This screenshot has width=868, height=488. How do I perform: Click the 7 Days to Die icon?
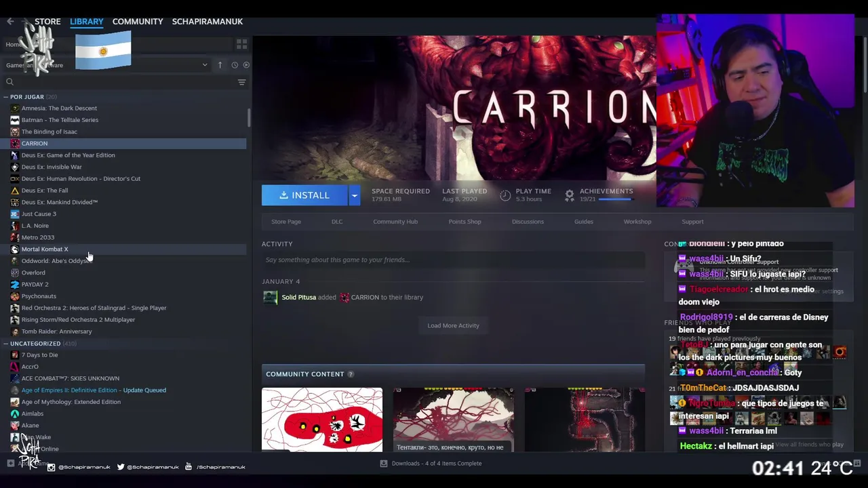(15, 355)
